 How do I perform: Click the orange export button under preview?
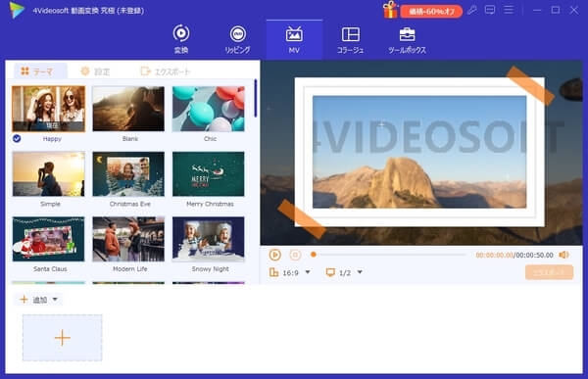coord(550,272)
